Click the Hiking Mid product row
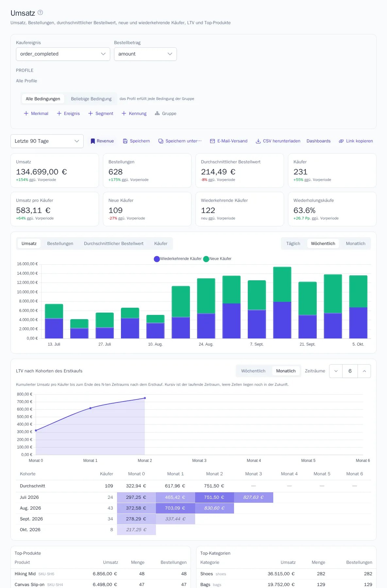Viewport: 387px width, 588px height. pyautogui.click(x=101, y=574)
